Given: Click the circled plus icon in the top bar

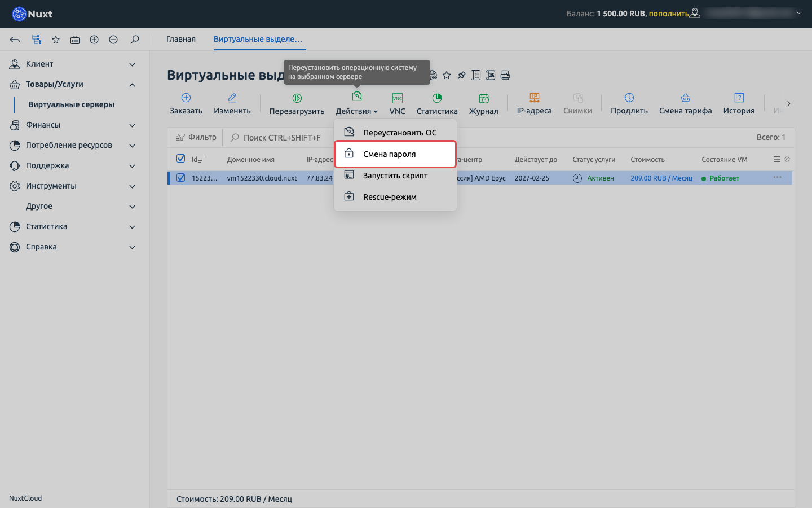Looking at the screenshot, I should [x=94, y=40].
